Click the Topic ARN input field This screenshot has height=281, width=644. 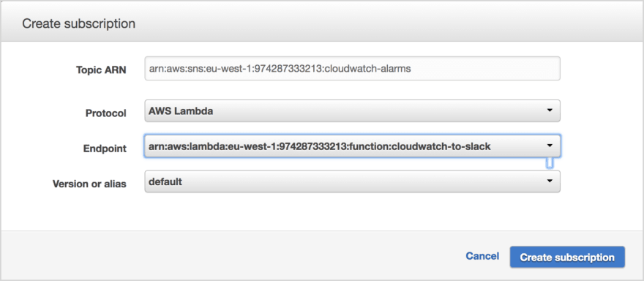point(352,69)
